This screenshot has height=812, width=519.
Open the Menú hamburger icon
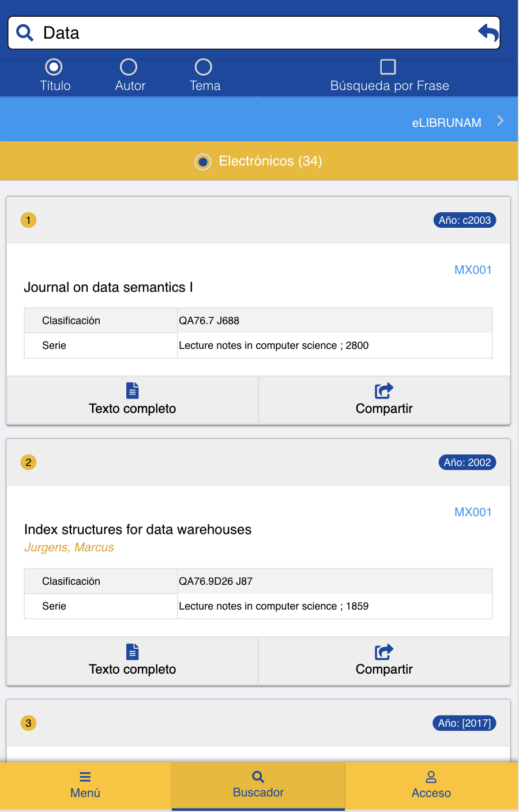tap(85, 777)
